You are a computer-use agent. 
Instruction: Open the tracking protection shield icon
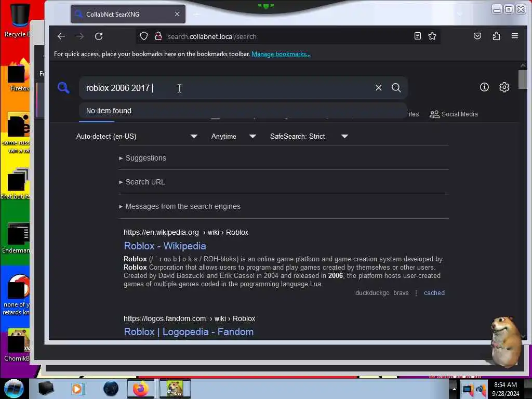tap(144, 36)
